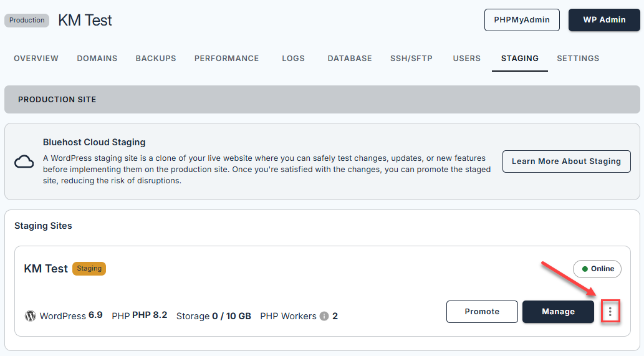Click the three-dot more options icon
Image resolution: width=644 pixels, height=356 pixels.
(x=610, y=312)
